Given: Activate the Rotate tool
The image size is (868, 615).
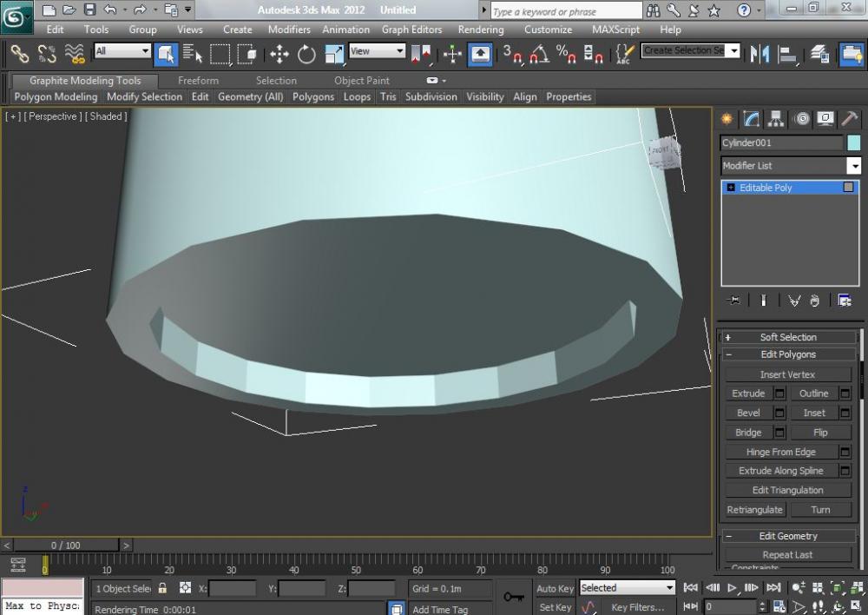Looking at the screenshot, I should click(306, 55).
